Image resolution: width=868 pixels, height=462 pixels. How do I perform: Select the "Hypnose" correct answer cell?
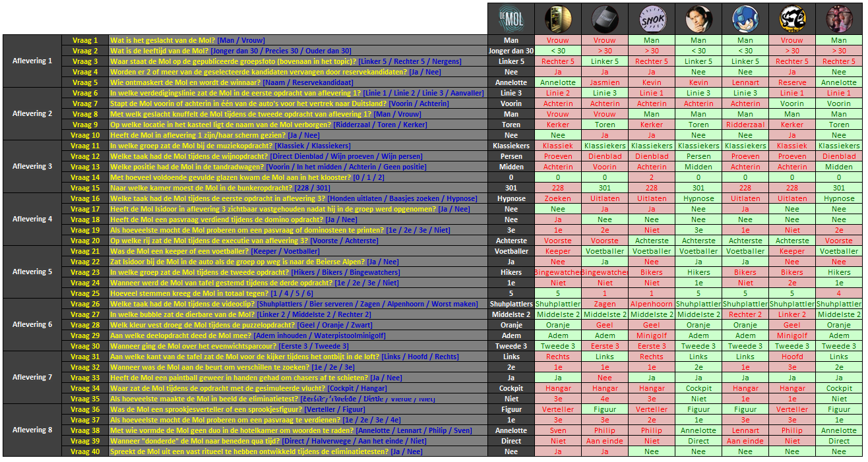(x=511, y=198)
